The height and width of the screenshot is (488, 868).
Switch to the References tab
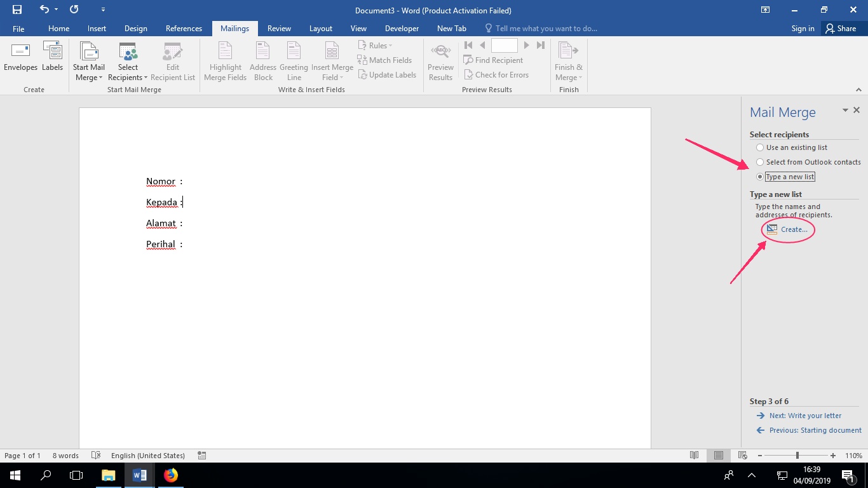(184, 29)
